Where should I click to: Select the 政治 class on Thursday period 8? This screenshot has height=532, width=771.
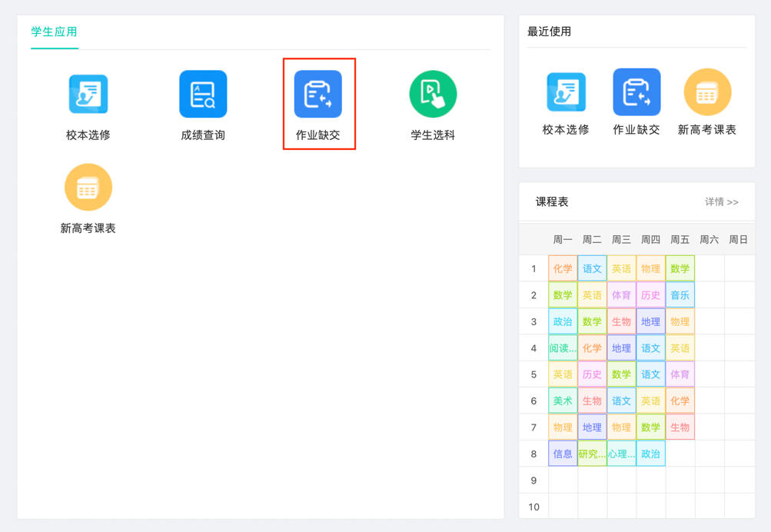(x=650, y=454)
